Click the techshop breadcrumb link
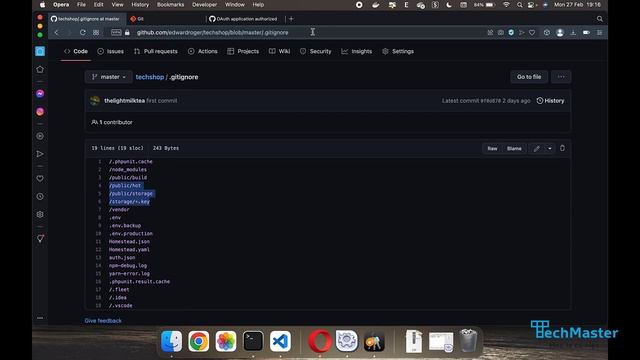 pyautogui.click(x=150, y=77)
